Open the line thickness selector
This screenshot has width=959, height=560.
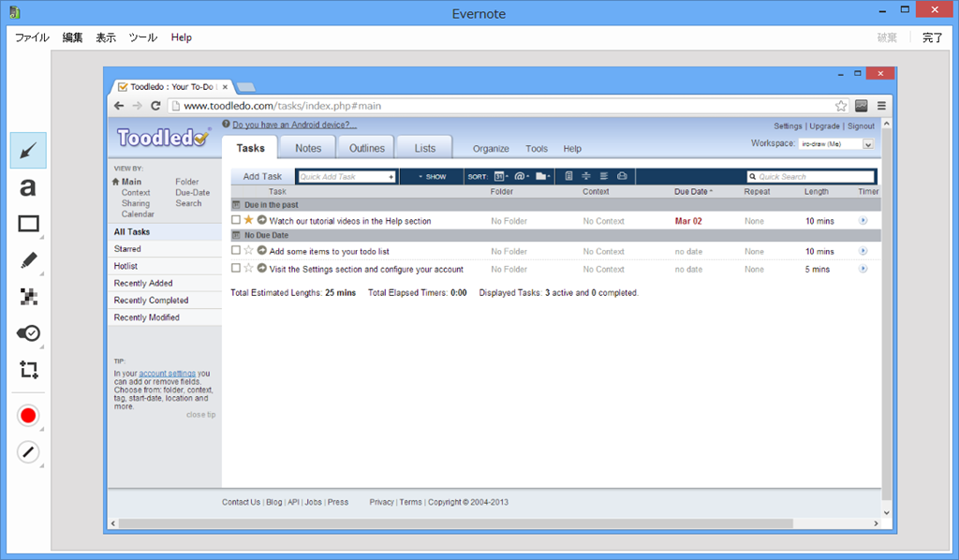(28, 452)
